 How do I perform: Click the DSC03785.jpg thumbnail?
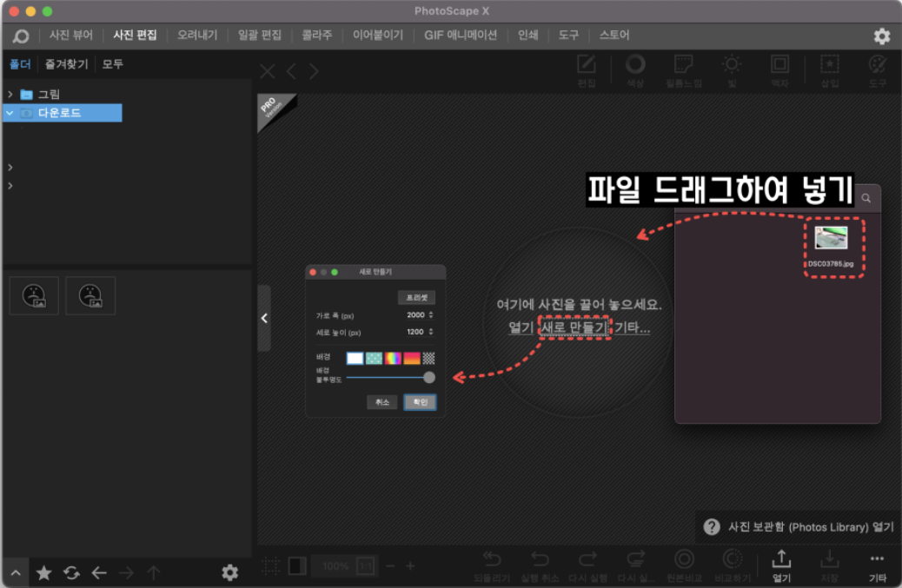831,238
